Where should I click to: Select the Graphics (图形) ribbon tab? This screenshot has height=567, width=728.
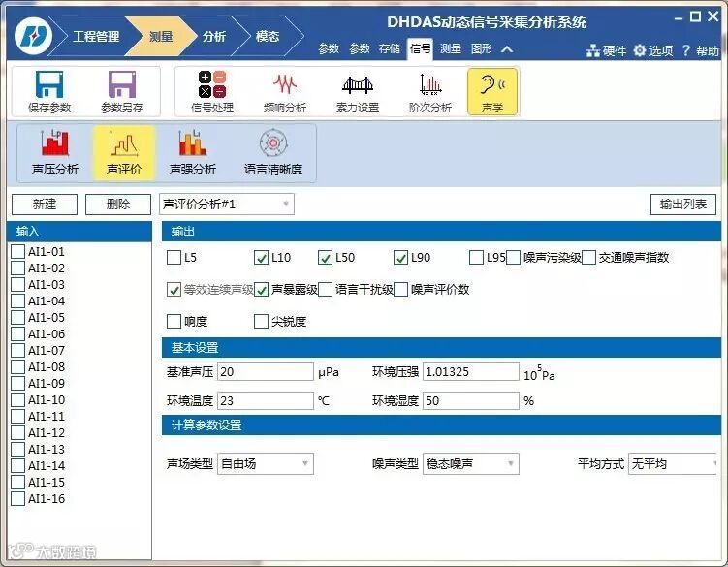click(481, 48)
